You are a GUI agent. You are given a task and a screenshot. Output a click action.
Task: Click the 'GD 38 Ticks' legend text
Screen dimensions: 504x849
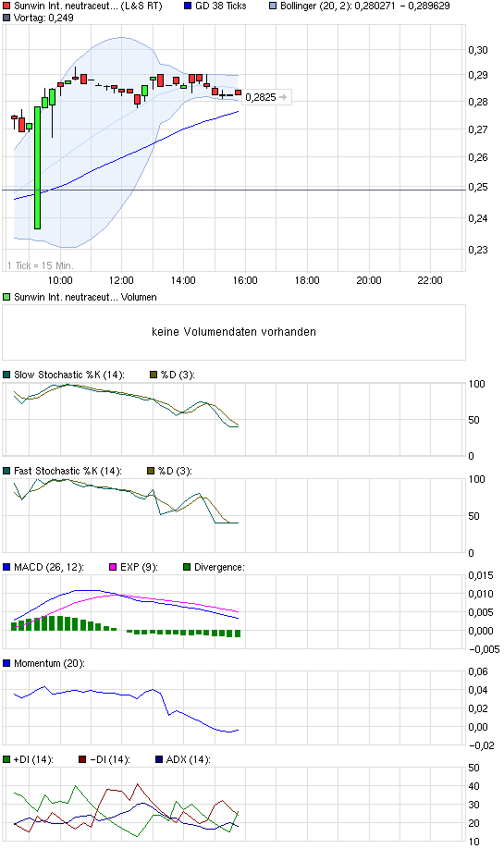[x=221, y=6]
